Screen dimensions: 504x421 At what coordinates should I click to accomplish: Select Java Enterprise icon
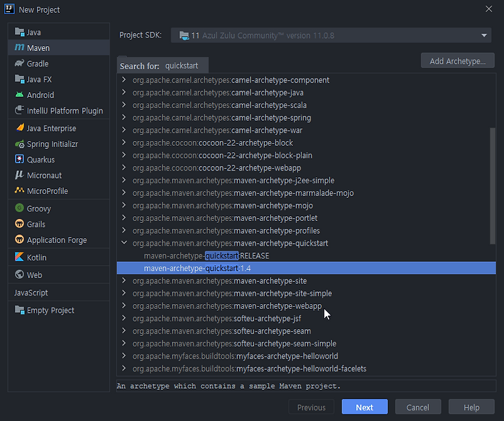(x=19, y=128)
